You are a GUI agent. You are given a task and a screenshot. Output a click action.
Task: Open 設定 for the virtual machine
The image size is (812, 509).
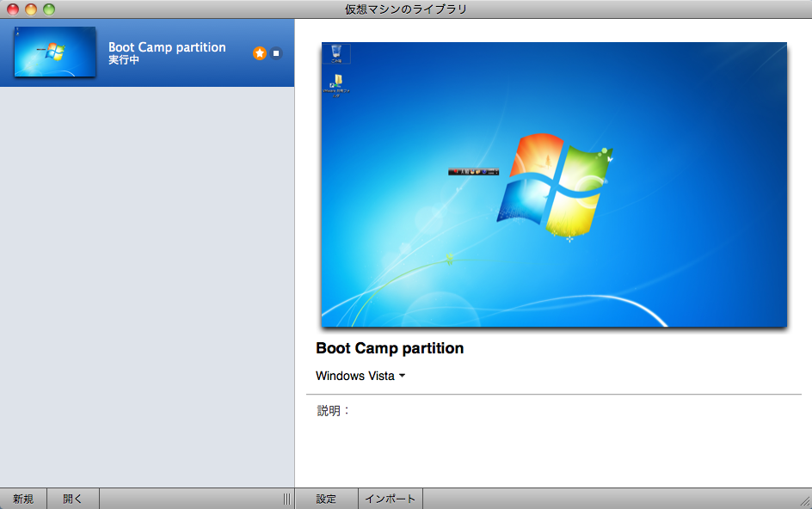[x=326, y=499]
